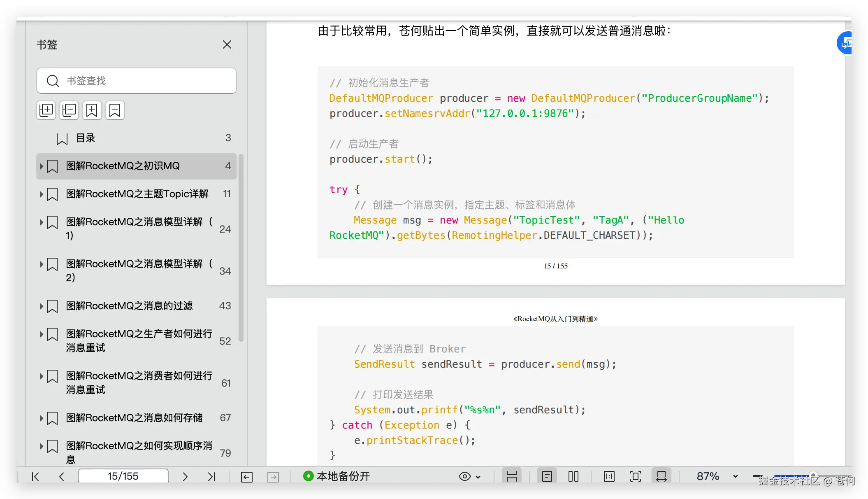Jump to the first page
This screenshot has height=499, width=868.
pyautogui.click(x=36, y=477)
